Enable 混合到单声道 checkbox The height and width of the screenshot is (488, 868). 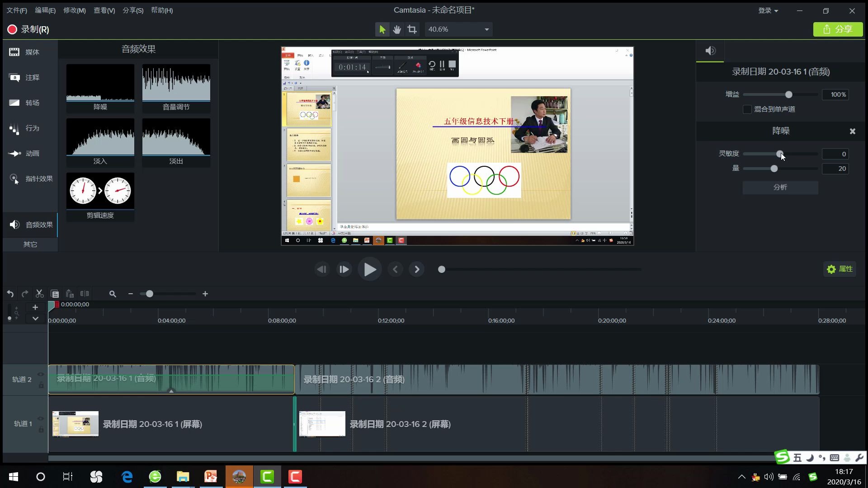click(x=747, y=109)
